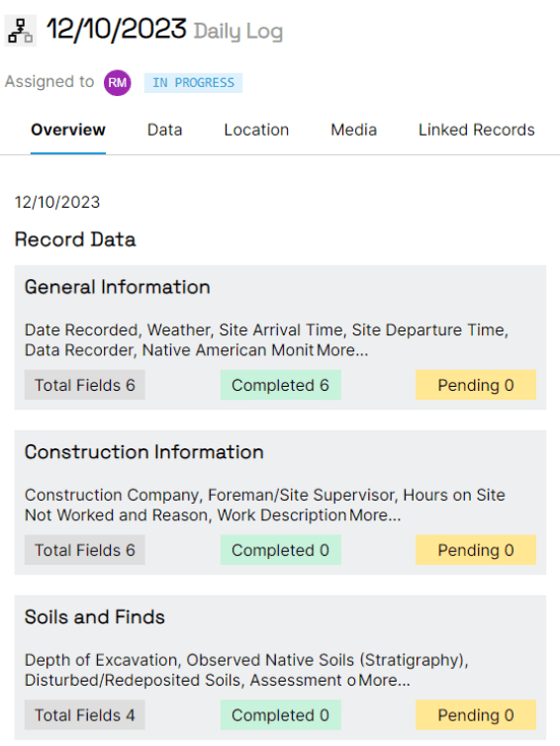This screenshot has height=746, width=560.
Task: Open the Linked Records tab
Action: [x=476, y=130]
